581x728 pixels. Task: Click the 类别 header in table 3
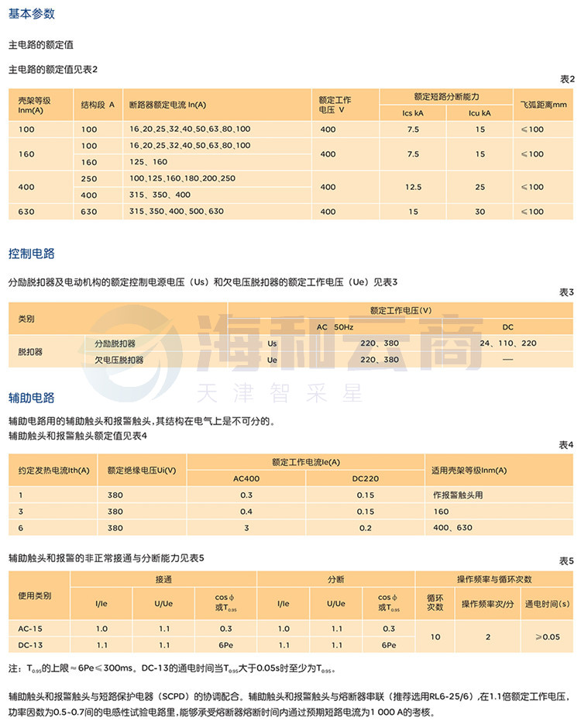[x=26, y=319]
